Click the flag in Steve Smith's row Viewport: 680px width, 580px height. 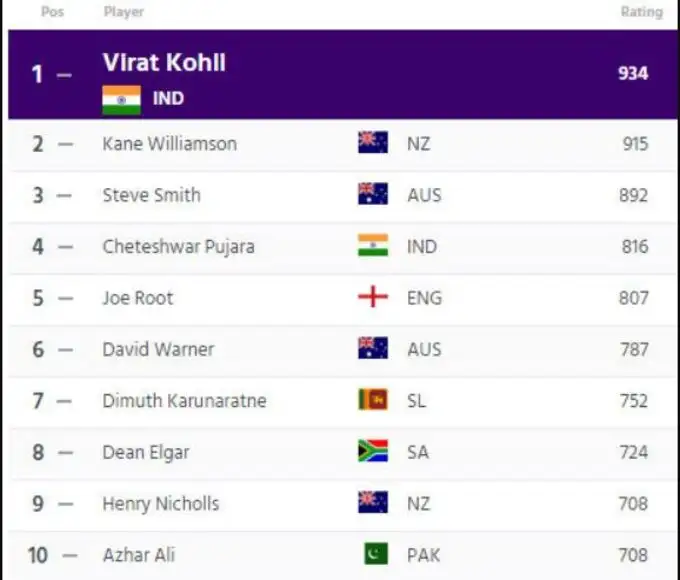click(373, 195)
